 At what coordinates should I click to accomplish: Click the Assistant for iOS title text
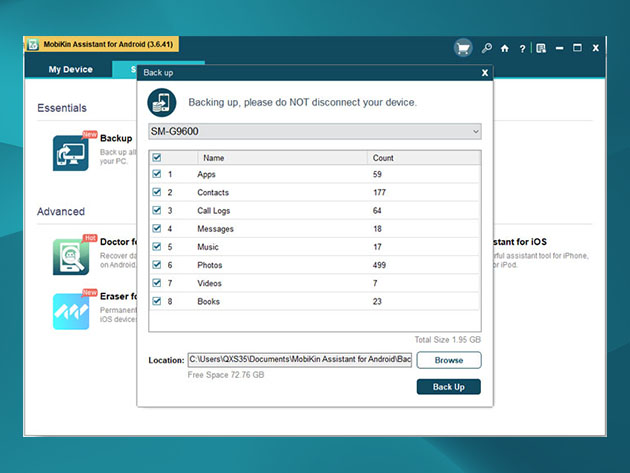click(520, 242)
